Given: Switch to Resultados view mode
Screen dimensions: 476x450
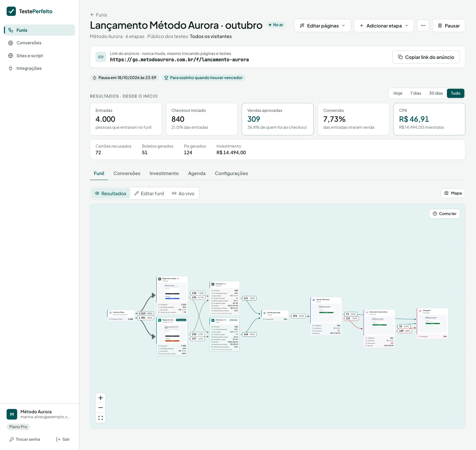Looking at the screenshot, I should 111,193.
